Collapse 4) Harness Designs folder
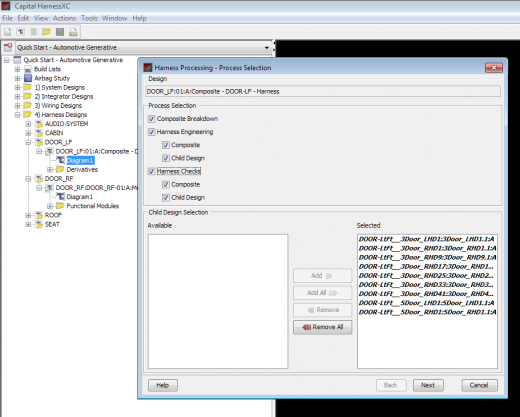Viewport: 520px width, 417px height. coord(17,115)
